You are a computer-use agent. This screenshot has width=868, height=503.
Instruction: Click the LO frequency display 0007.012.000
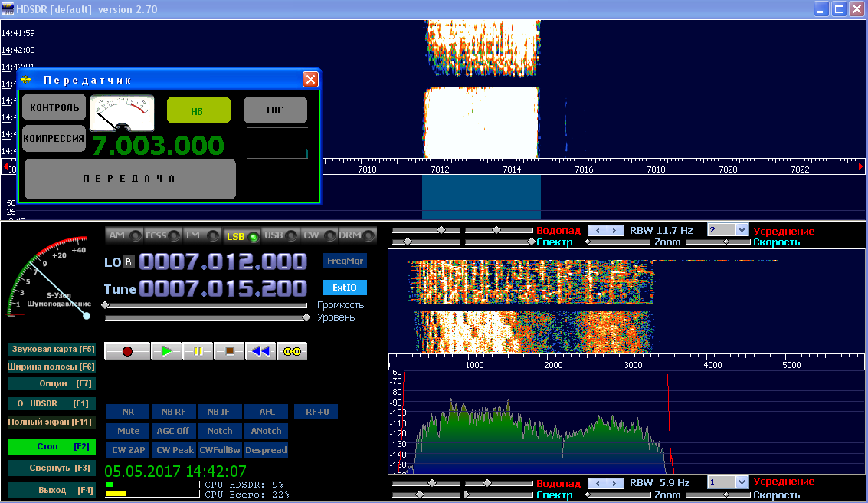(222, 261)
